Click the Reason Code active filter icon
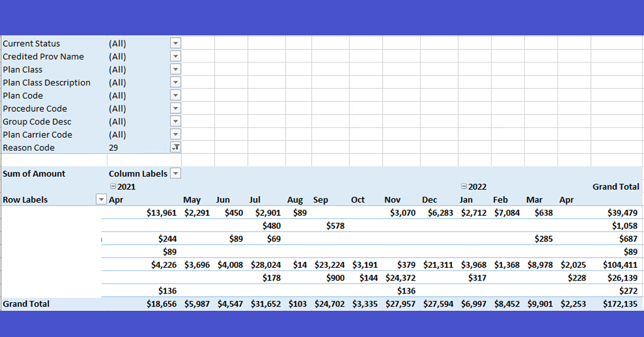644x337 pixels. point(175,148)
